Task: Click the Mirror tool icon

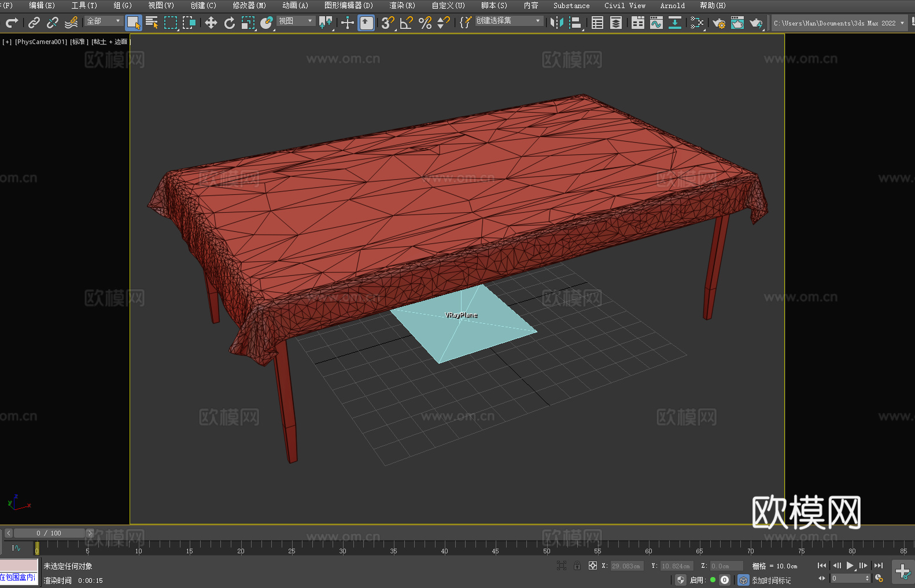Action: point(557,23)
